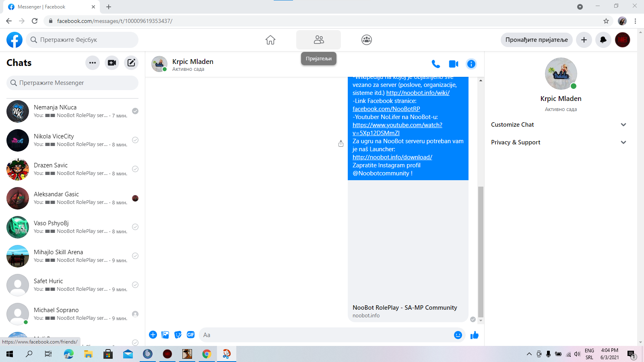The width and height of the screenshot is (644, 362).
Task: Open the Facebook logo home link
Action: point(14,40)
